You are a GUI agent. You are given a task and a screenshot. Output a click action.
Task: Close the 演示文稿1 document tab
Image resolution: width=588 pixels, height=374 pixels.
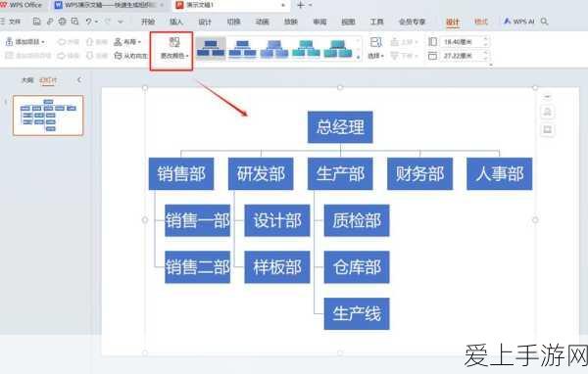(283, 5)
